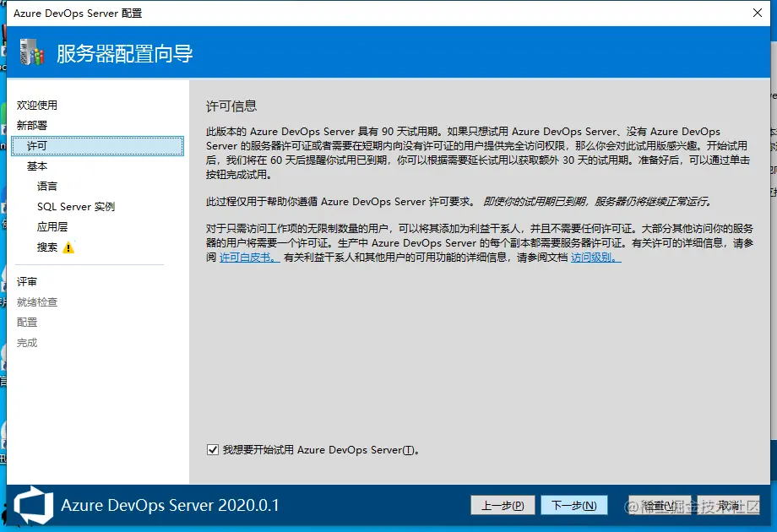
Task: Click the 上一步(P) button
Action: click(x=503, y=505)
